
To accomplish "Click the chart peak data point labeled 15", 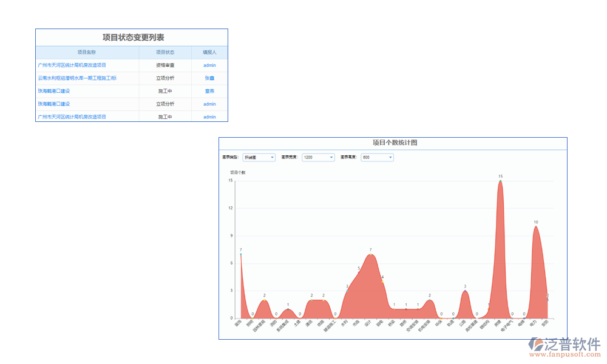I will 500,181.
